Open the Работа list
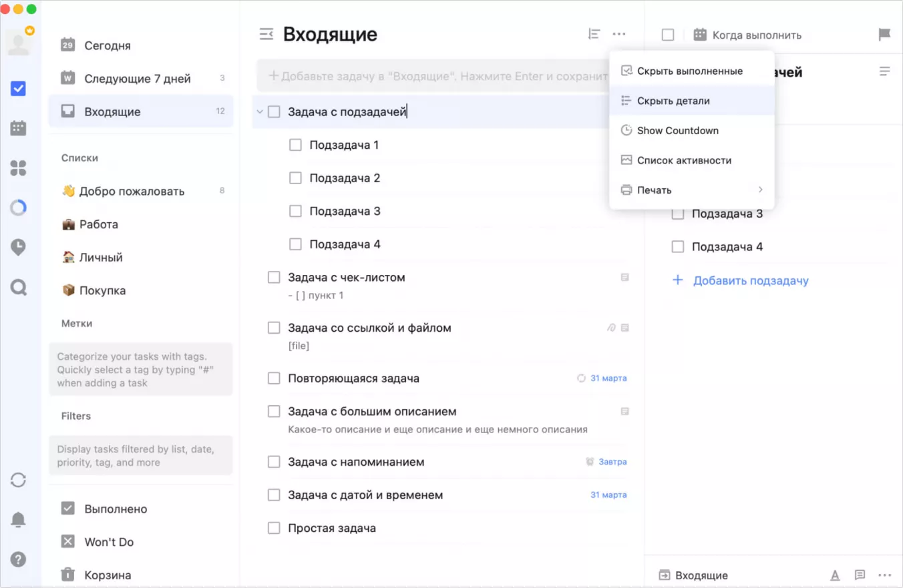The height and width of the screenshot is (588, 903). click(141, 224)
